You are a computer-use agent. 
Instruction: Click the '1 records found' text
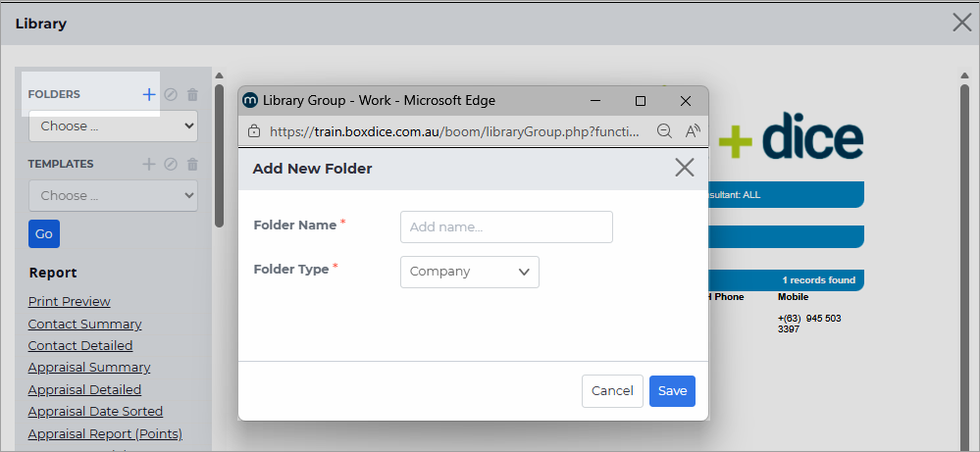pos(819,280)
